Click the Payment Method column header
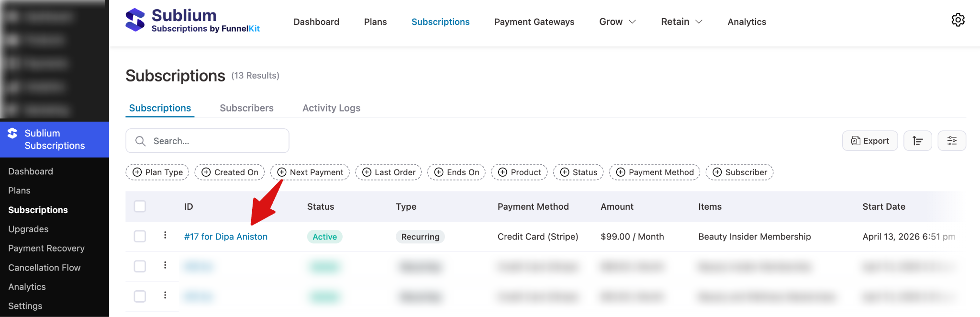This screenshot has height=317, width=980. [x=533, y=206]
